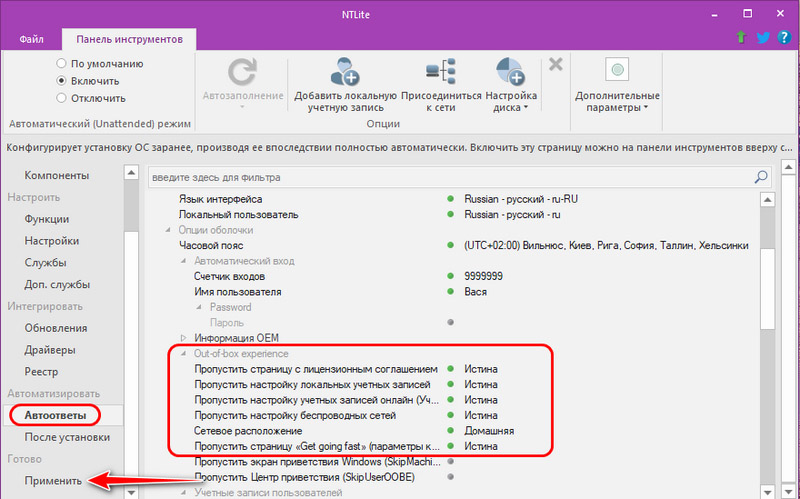Click the Twitter bird icon

pyautogui.click(x=763, y=37)
